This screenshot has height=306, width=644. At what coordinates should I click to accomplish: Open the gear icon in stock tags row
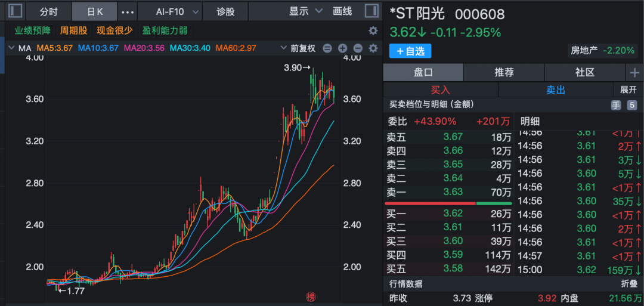tap(373, 30)
